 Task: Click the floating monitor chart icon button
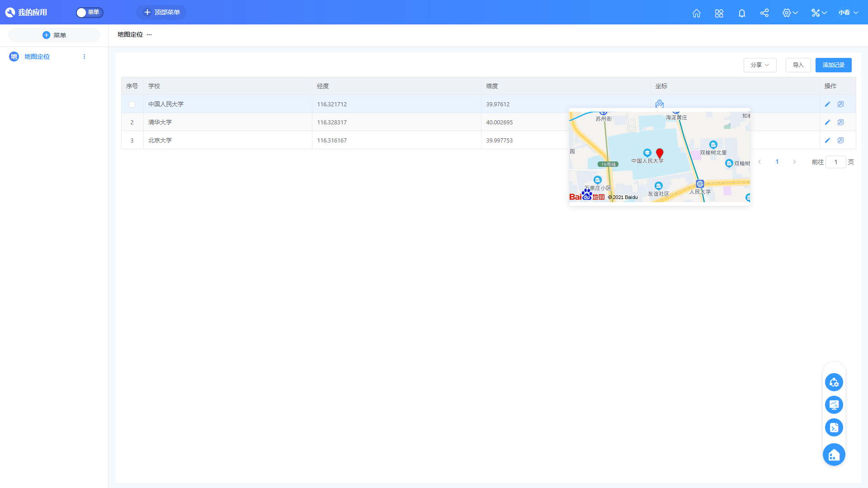tap(834, 405)
